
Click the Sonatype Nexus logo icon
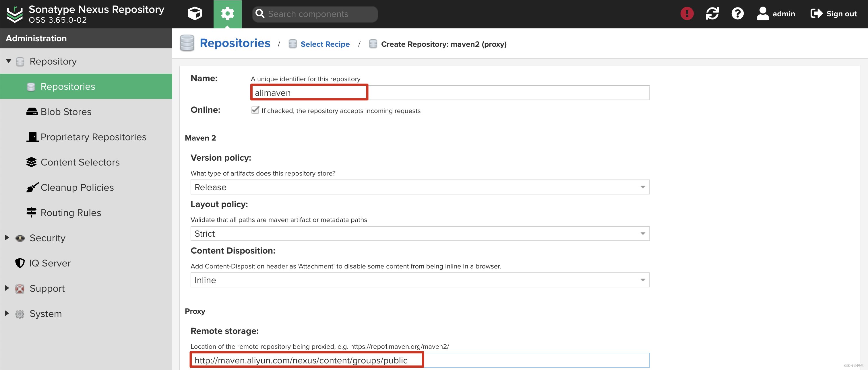click(15, 14)
